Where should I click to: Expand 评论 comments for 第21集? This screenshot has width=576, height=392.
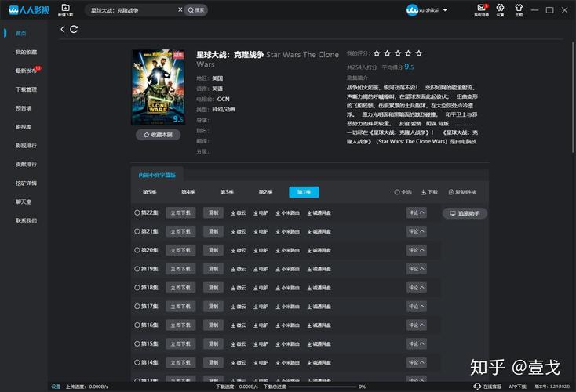pos(416,231)
